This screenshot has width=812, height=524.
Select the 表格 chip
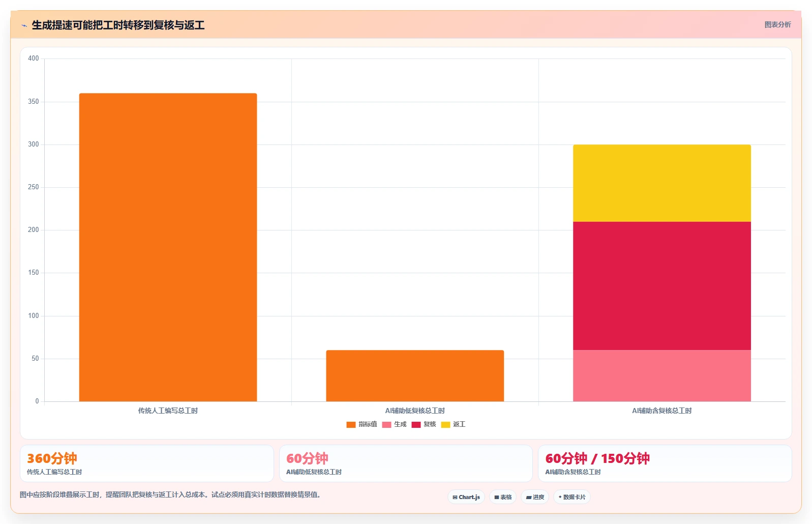(x=503, y=497)
